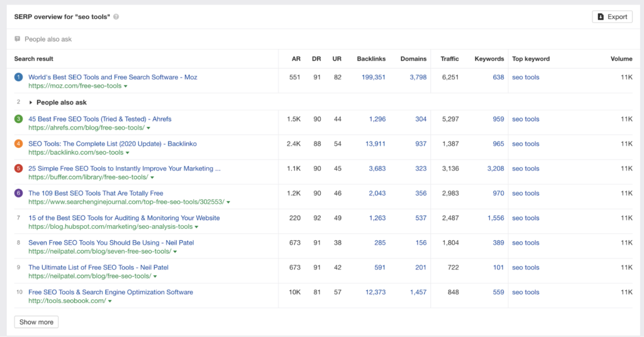644x337 pixels.
Task: Click the help icon beside SERP overview title
Action: (116, 17)
